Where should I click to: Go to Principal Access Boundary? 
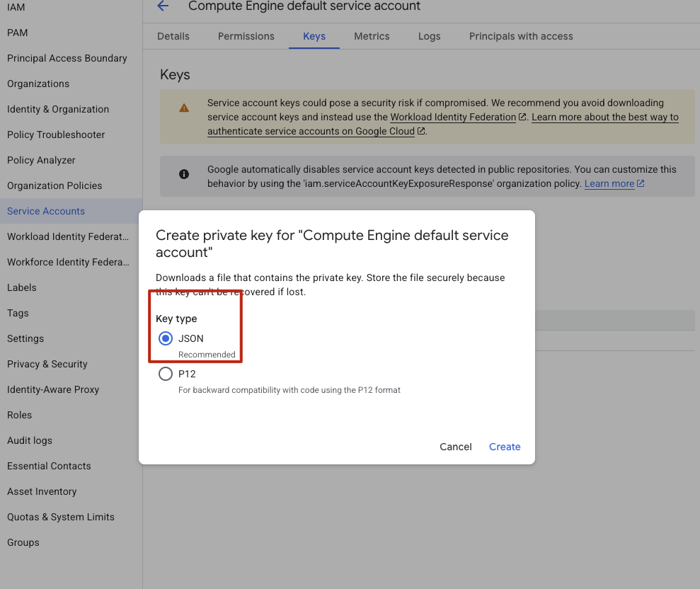point(67,58)
